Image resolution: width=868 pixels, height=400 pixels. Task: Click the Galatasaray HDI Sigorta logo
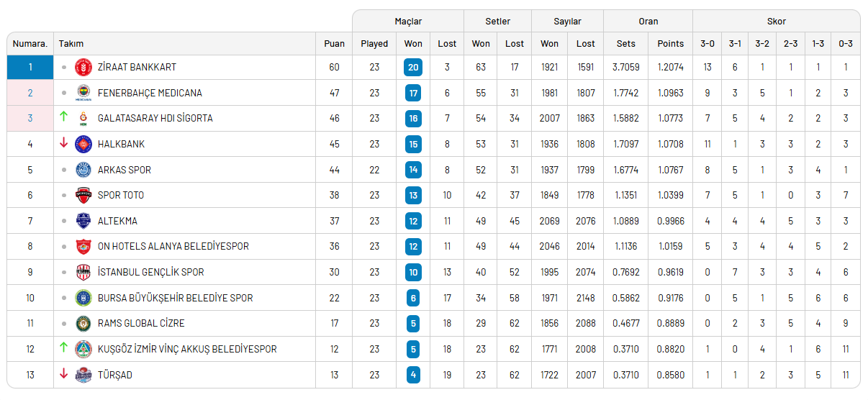click(x=83, y=118)
